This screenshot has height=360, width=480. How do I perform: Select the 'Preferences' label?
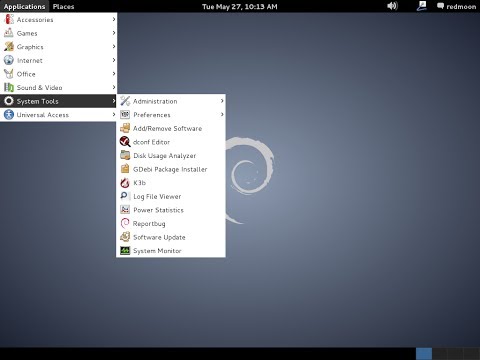[x=152, y=115]
